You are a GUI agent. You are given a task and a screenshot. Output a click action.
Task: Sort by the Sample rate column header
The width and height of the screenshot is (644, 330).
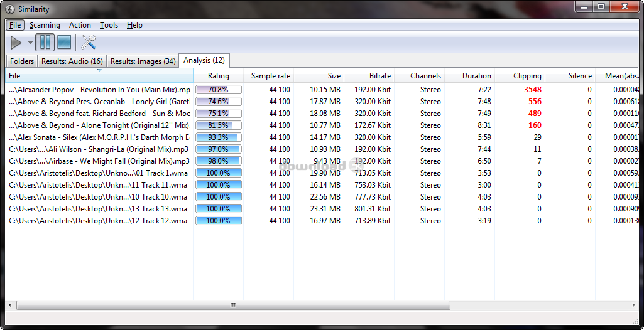[269, 76]
